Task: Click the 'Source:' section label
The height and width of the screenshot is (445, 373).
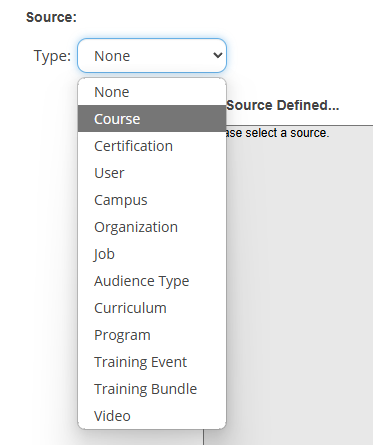Action: [51, 17]
